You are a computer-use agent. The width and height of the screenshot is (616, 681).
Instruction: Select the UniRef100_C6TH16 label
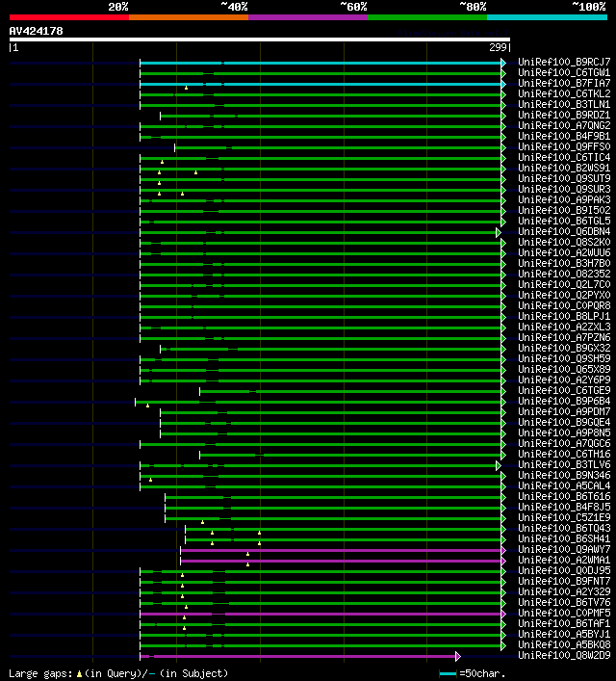point(564,454)
